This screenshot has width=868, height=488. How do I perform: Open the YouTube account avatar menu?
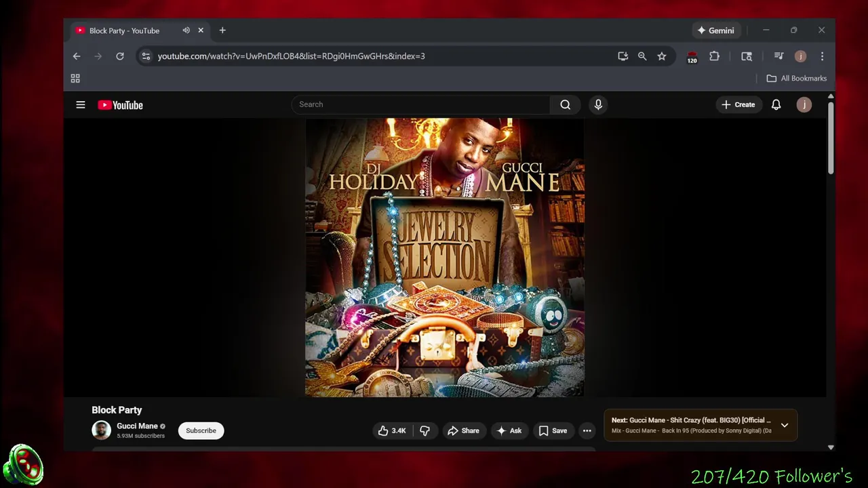(x=804, y=104)
